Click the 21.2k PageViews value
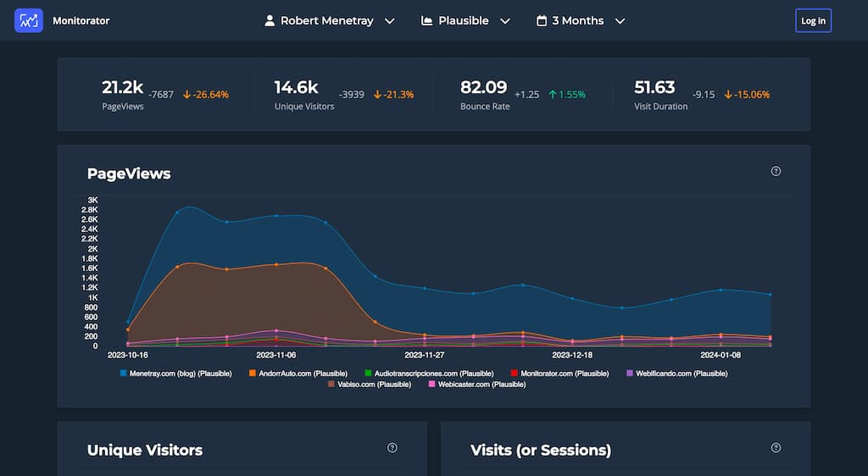This screenshot has height=476, width=868. tap(122, 87)
